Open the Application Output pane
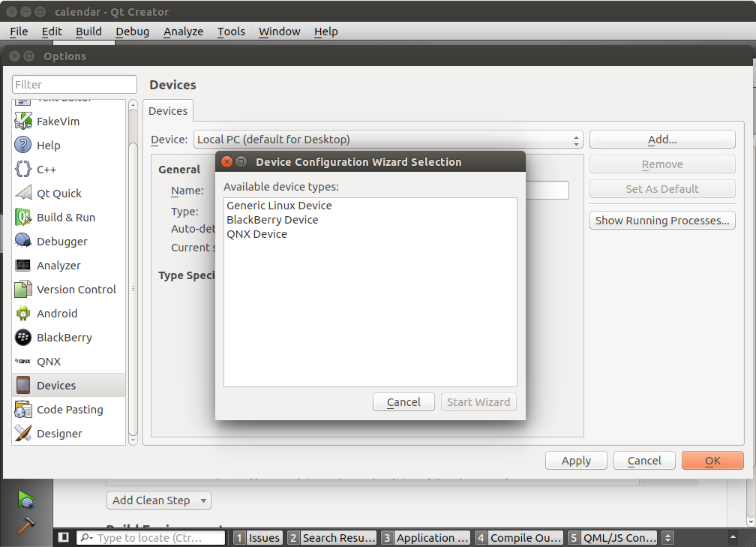The image size is (756, 547). pos(426,537)
